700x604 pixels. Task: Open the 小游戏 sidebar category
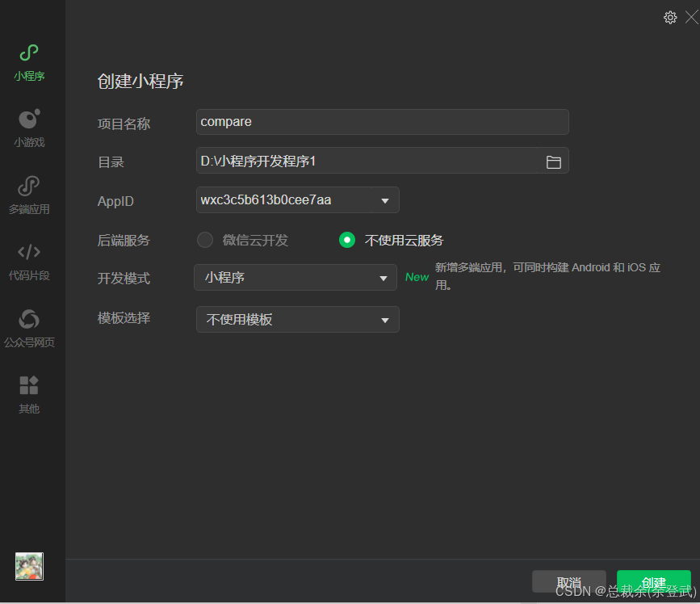[x=29, y=128]
